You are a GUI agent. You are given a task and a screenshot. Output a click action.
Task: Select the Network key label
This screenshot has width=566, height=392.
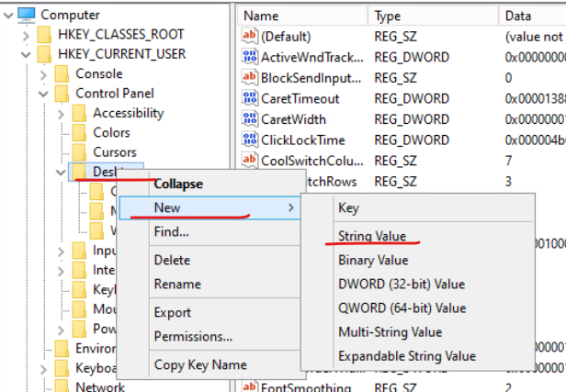click(x=100, y=386)
